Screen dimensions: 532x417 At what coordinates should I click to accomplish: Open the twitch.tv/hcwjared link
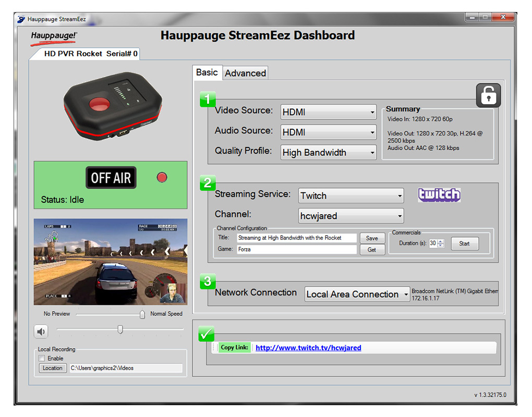tap(308, 348)
